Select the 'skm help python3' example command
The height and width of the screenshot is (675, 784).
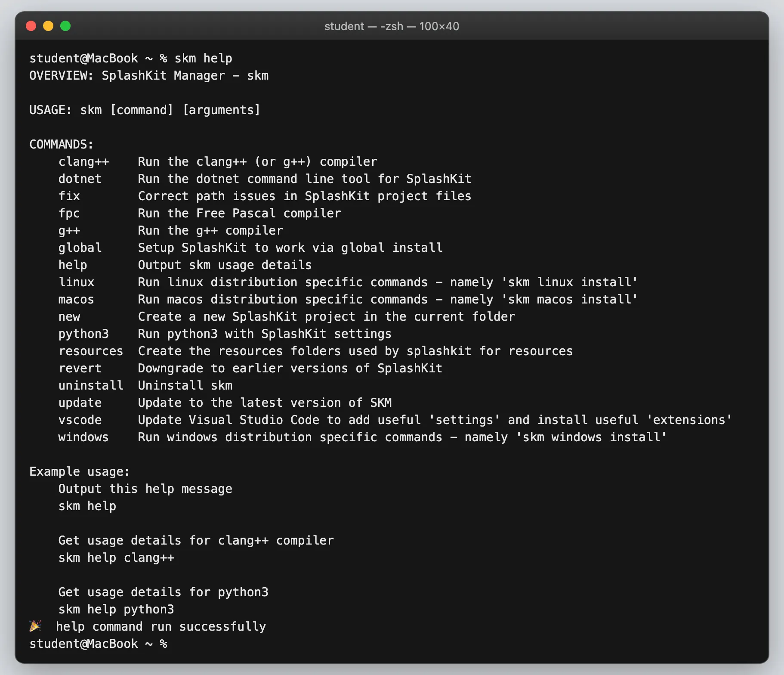point(116,610)
